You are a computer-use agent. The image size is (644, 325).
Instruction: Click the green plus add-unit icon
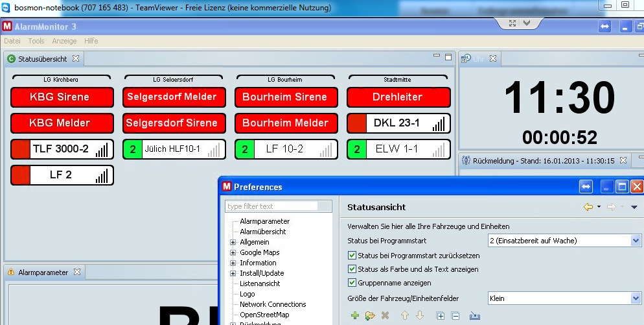(x=354, y=316)
